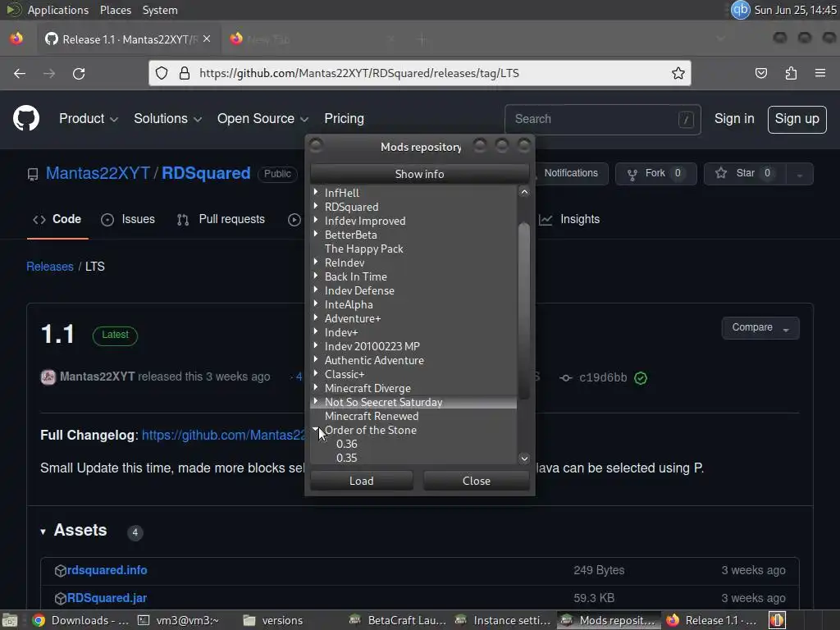This screenshot has width=840, height=630.
Task: Open the Firefox hamburger menu
Action: [x=820, y=73]
